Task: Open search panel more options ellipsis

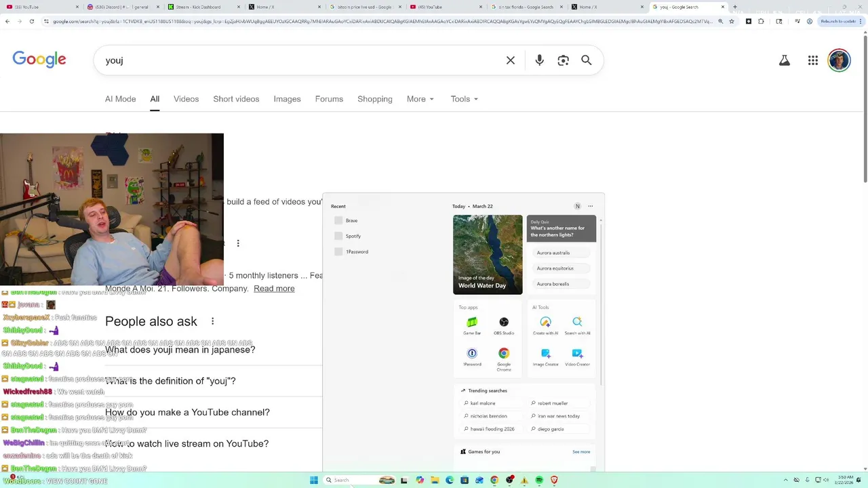Action: click(x=591, y=206)
